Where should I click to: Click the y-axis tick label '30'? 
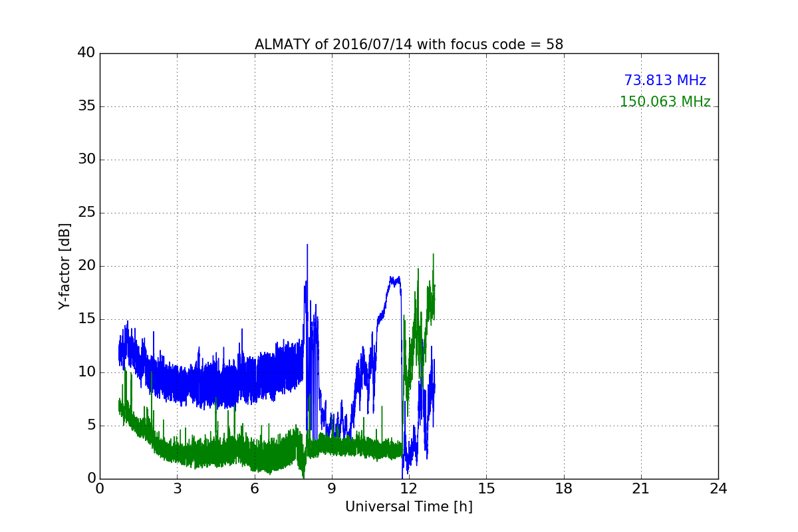click(x=86, y=160)
